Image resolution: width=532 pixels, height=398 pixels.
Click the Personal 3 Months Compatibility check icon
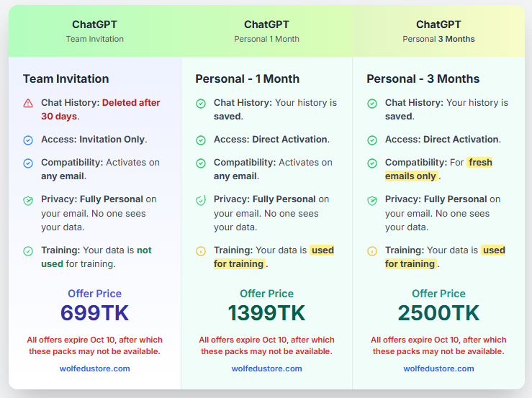pyautogui.click(x=372, y=163)
